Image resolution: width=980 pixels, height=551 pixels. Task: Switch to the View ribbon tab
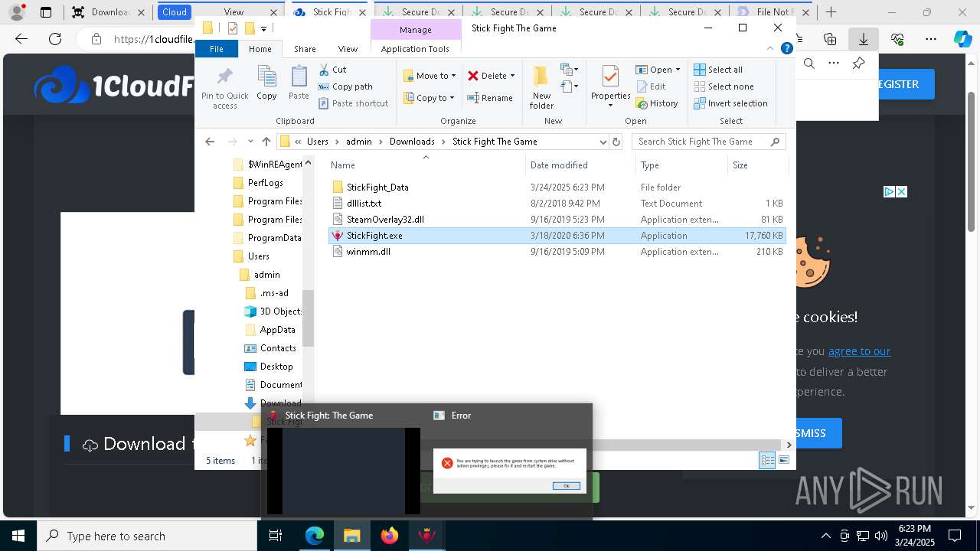[348, 48]
